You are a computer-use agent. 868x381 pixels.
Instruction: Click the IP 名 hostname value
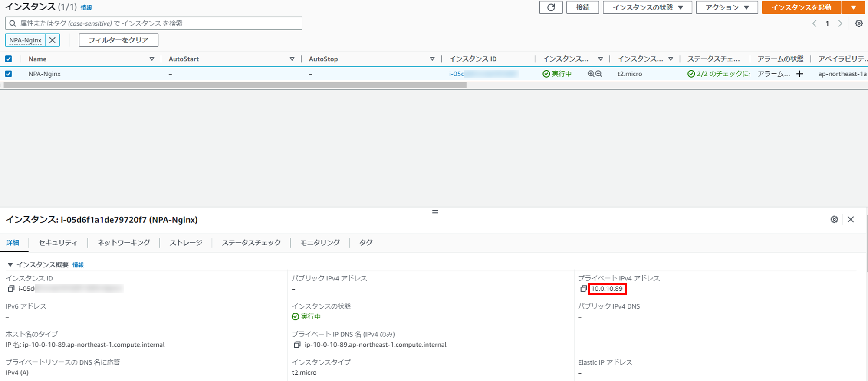click(85, 345)
